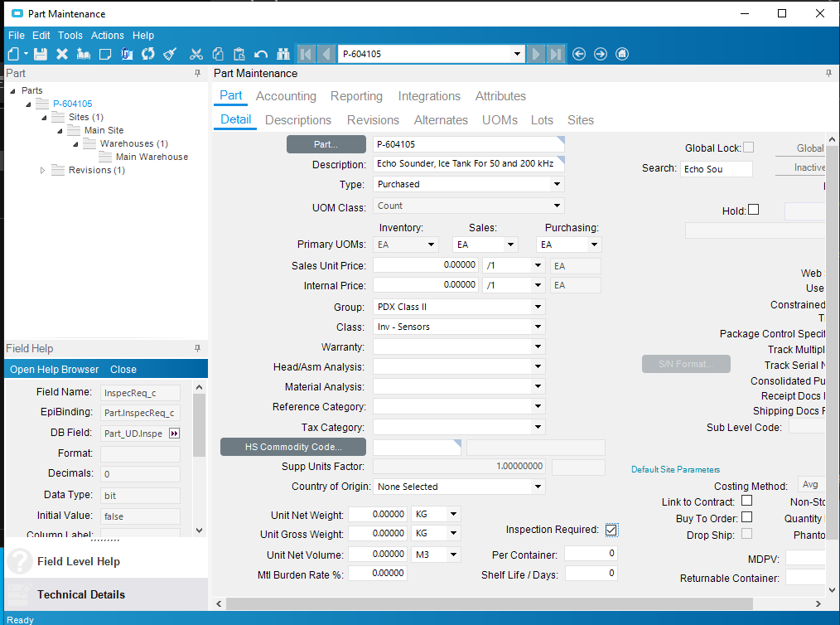This screenshot has height=625, width=840.
Task: Collapse the Sites (1) tree node
Action: pyautogui.click(x=45, y=118)
